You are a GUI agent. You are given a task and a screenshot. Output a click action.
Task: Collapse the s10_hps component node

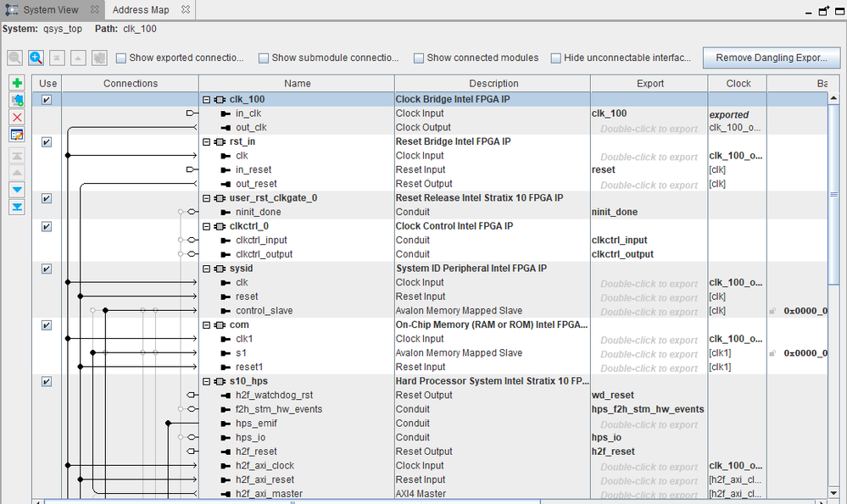(x=206, y=381)
